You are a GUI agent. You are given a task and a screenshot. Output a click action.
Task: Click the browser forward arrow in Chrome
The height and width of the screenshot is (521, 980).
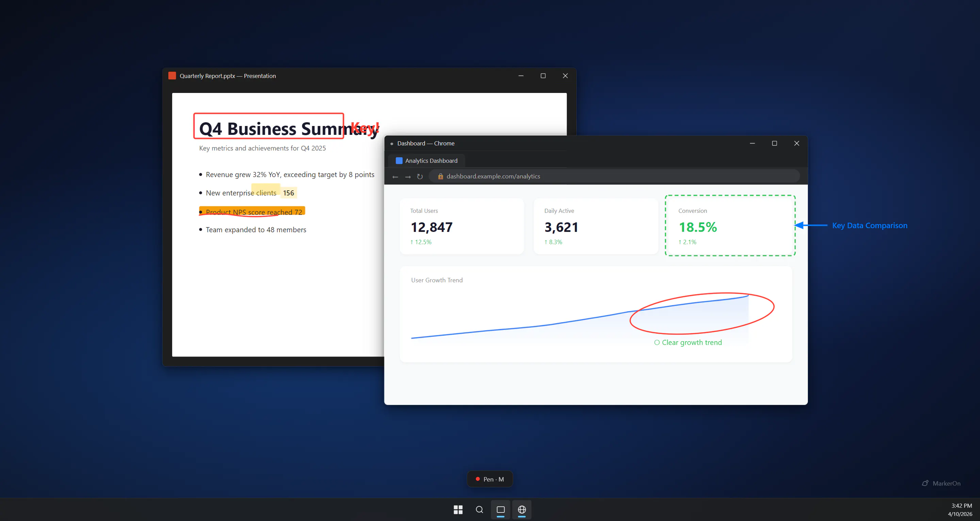408,177
